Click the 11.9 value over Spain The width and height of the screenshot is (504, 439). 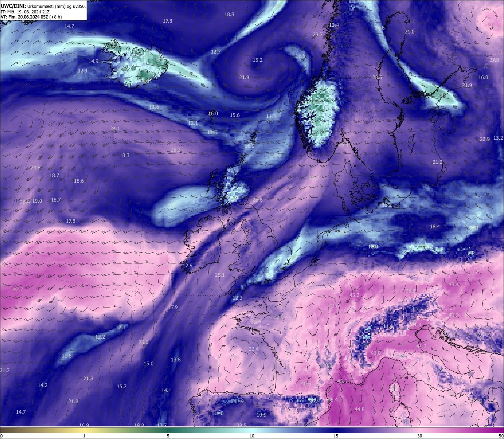pyautogui.click(x=239, y=401)
